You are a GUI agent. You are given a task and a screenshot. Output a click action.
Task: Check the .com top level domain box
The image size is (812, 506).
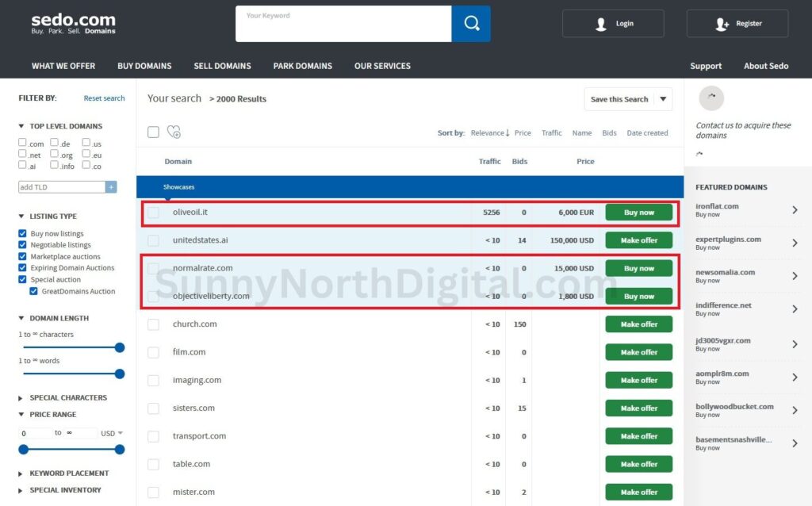pyautogui.click(x=23, y=143)
